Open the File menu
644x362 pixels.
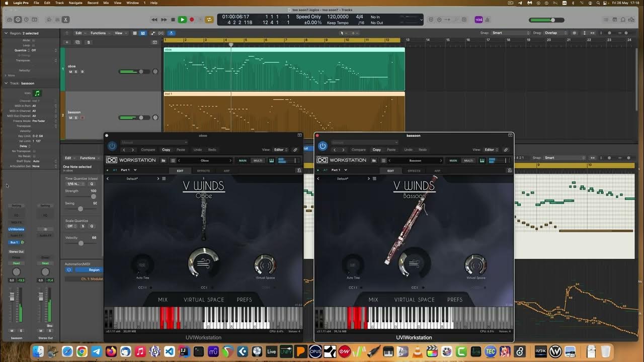tap(36, 3)
